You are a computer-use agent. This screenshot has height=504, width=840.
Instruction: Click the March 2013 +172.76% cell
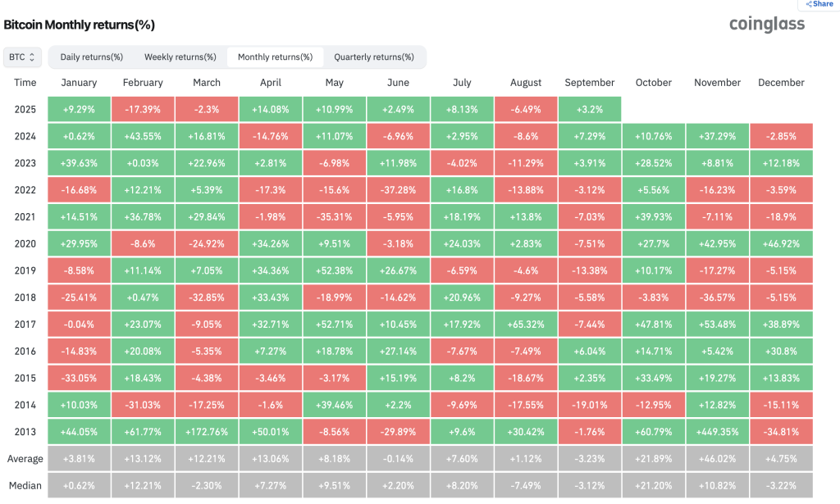(x=207, y=430)
